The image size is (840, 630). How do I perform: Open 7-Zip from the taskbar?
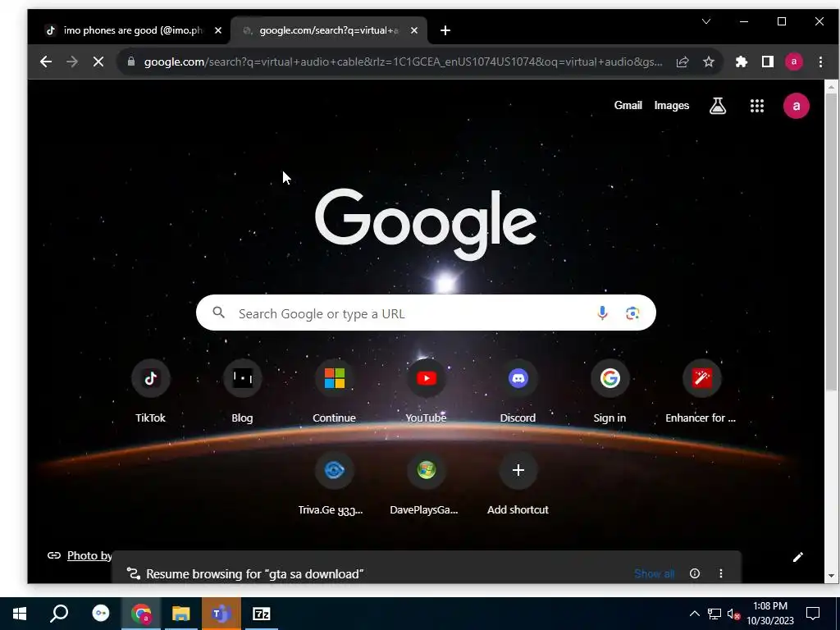[x=262, y=614]
